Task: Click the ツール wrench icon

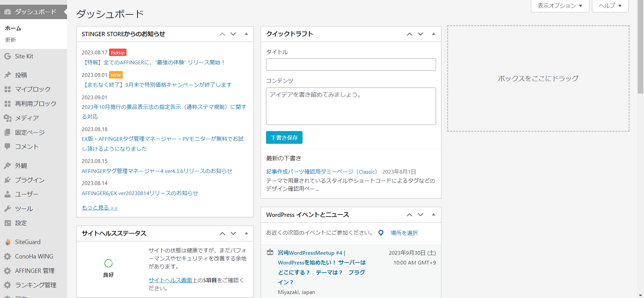Action: [x=7, y=208]
